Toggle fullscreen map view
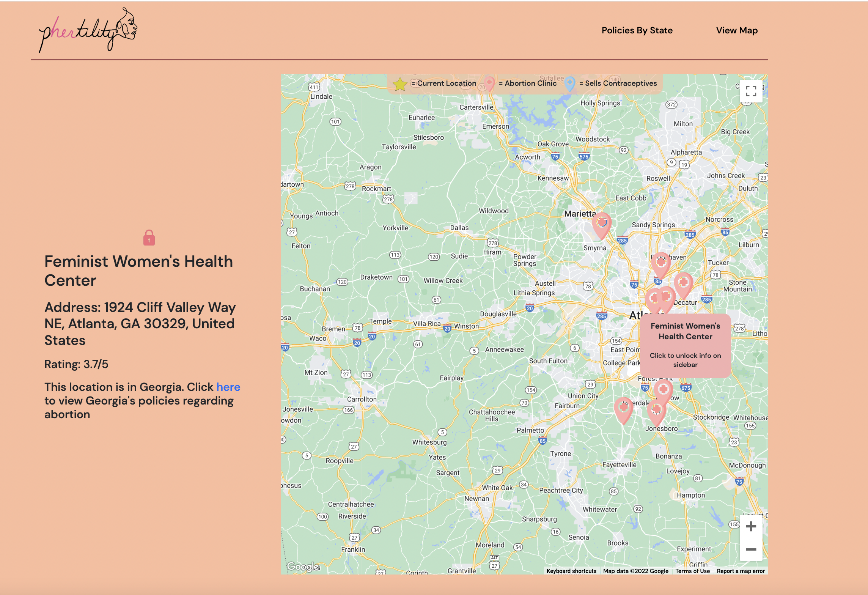 751,91
